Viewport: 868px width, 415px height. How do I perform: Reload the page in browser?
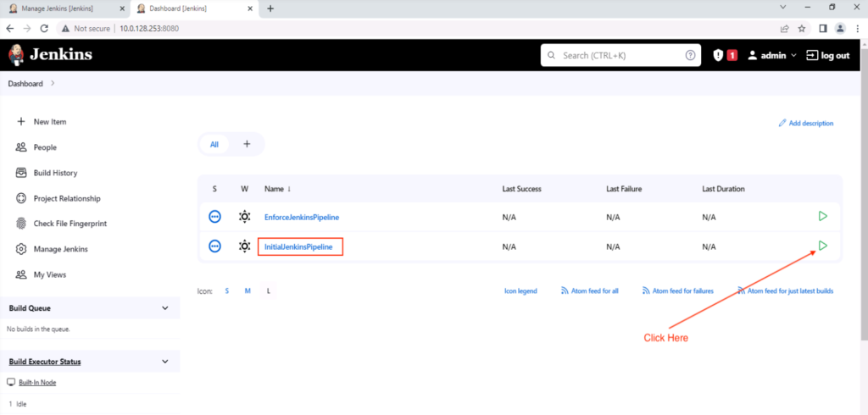[44, 29]
